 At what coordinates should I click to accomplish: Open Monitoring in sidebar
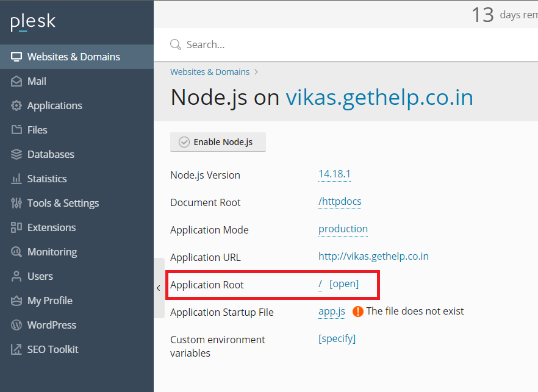tap(77, 252)
